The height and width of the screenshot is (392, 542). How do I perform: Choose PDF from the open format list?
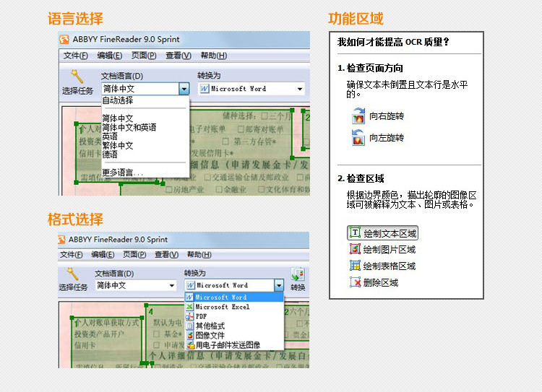201,316
